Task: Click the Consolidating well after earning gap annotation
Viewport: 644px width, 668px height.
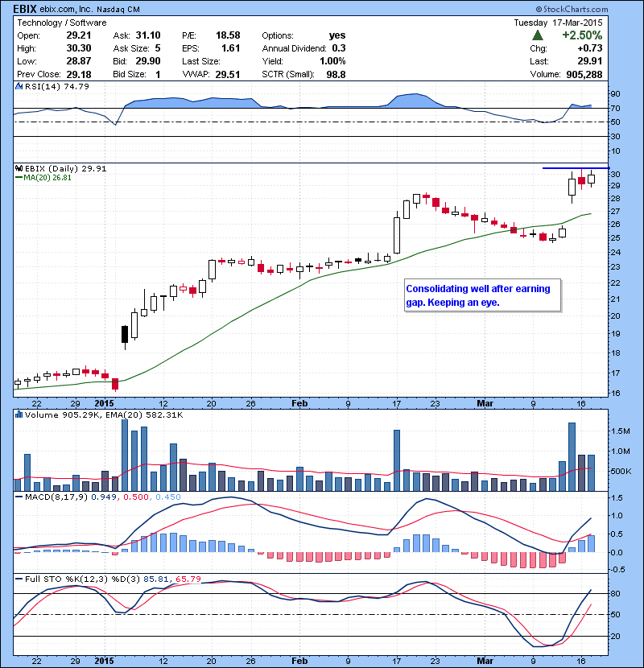Action: (x=482, y=295)
